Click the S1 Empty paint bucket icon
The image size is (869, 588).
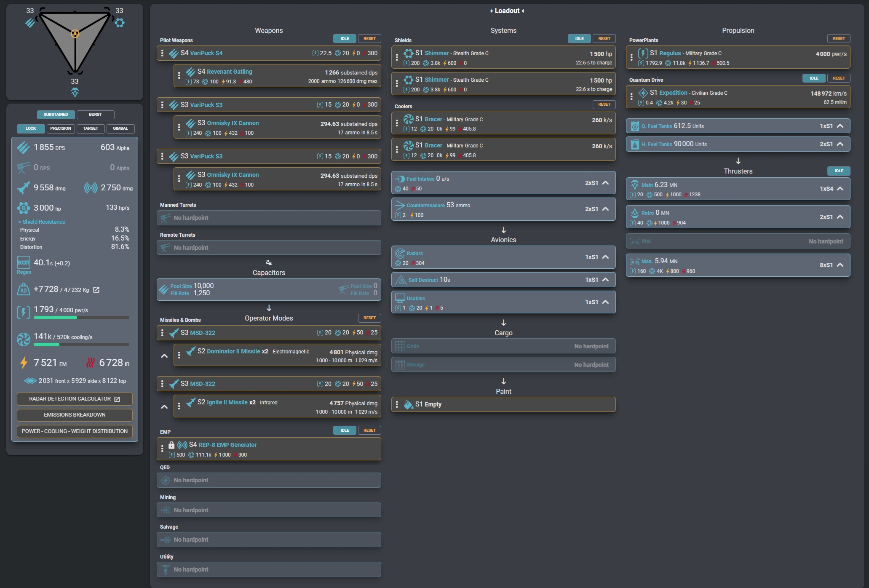coord(408,405)
